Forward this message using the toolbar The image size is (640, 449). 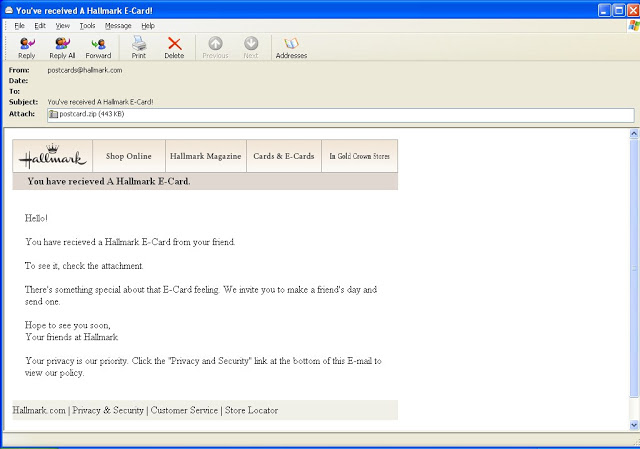pos(98,48)
